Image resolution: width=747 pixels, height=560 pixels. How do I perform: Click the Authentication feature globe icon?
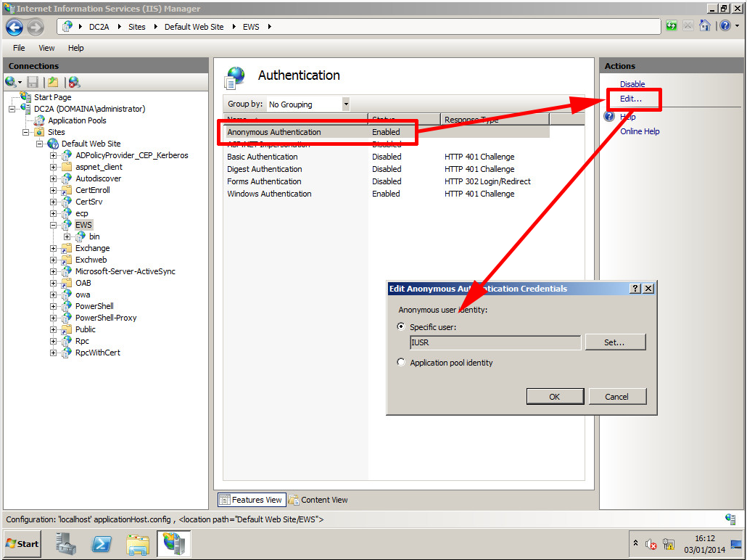(235, 78)
